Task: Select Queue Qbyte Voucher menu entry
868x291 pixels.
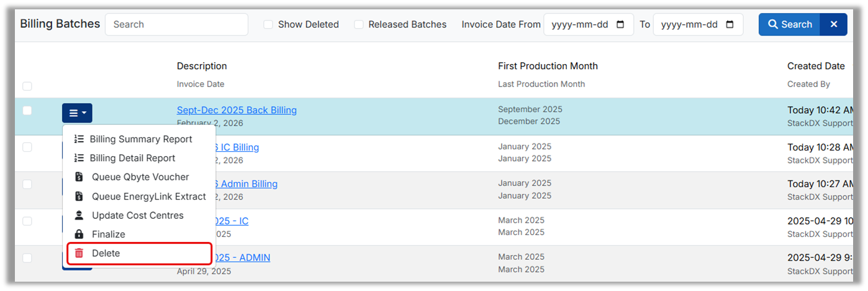Action: click(140, 177)
